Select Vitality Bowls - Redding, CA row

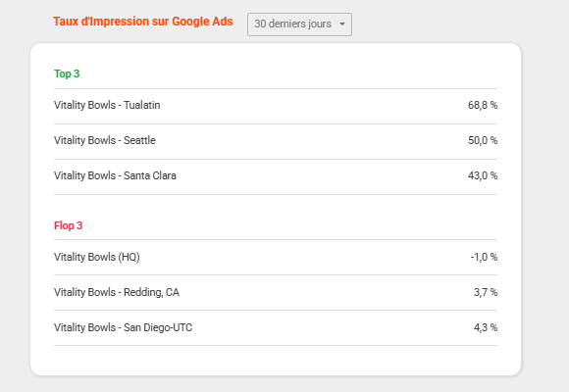pos(276,292)
